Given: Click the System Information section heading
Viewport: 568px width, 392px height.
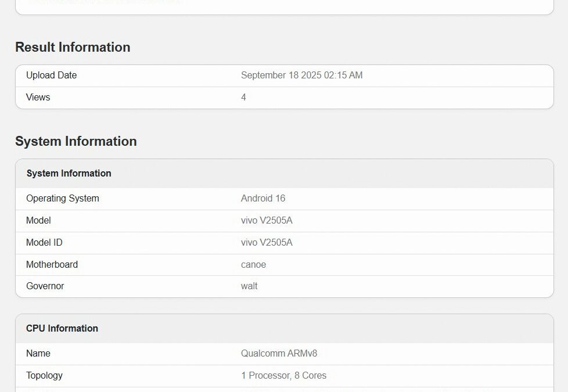Looking at the screenshot, I should point(76,141).
